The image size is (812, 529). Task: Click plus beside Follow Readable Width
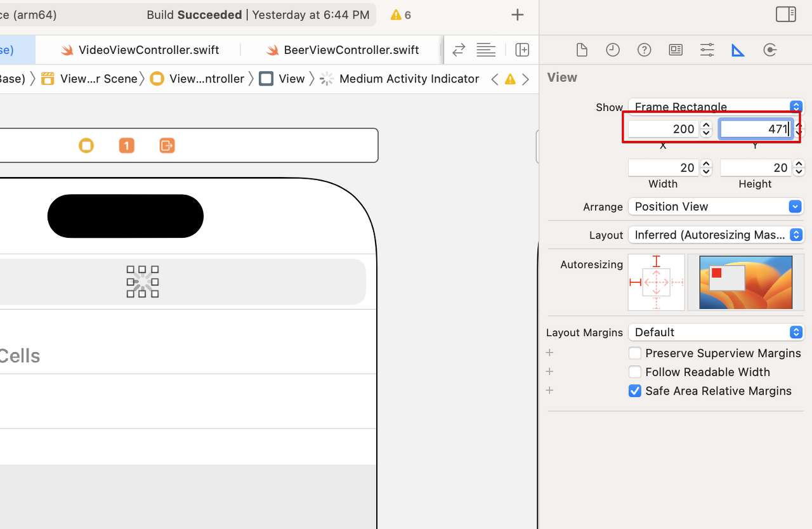549,372
